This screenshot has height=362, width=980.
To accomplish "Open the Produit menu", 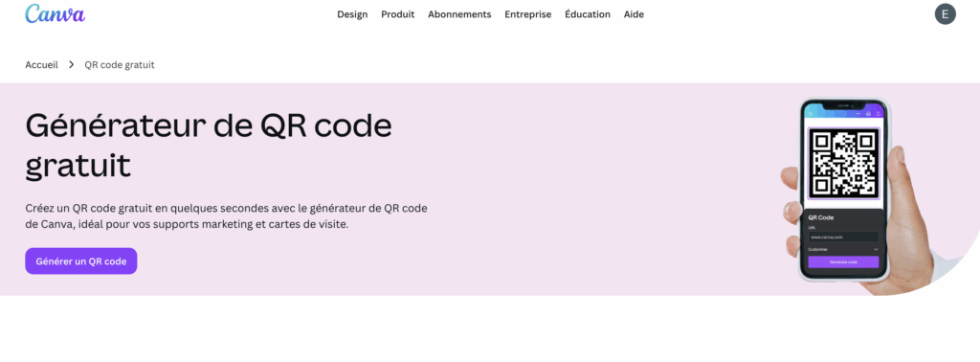I will [397, 14].
